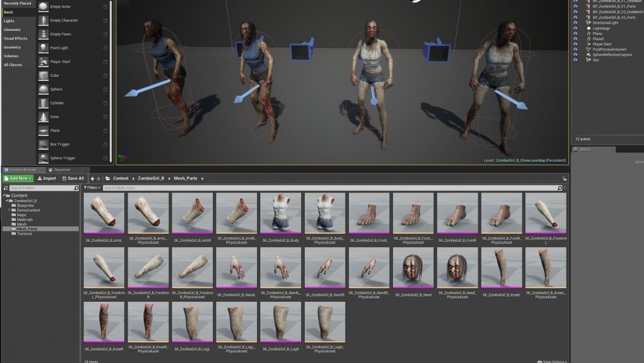
Task: Click the Save All button
Action: click(x=73, y=178)
